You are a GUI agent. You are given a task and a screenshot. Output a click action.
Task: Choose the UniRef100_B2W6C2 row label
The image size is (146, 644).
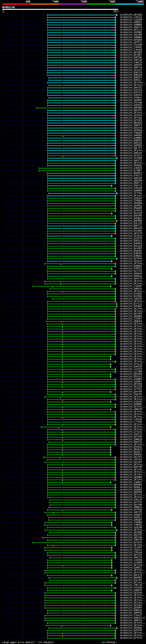[x=131, y=567]
